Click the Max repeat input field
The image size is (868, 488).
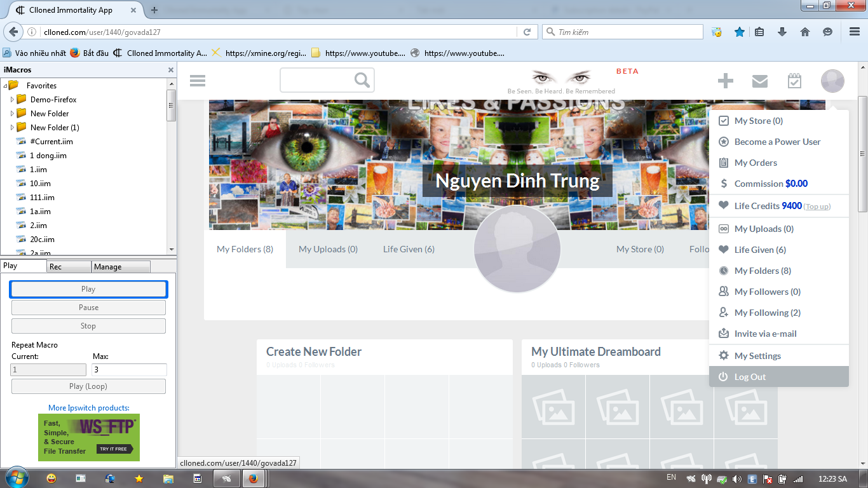pos(130,370)
